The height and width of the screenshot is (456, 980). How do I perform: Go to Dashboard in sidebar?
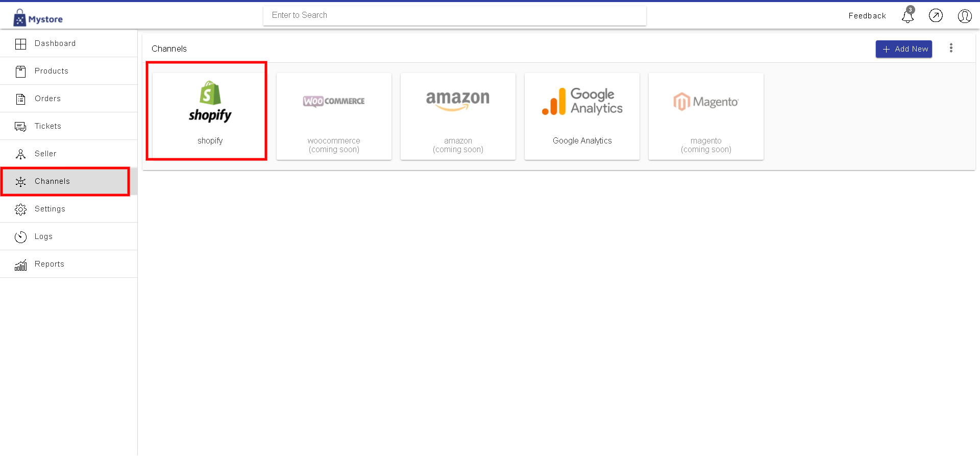tap(69, 43)
